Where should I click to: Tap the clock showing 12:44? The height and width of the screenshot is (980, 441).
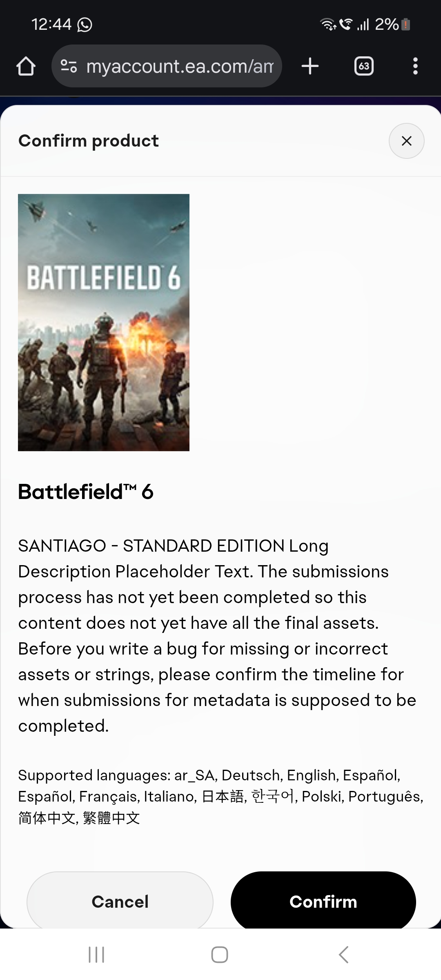(x=51, y=24)
